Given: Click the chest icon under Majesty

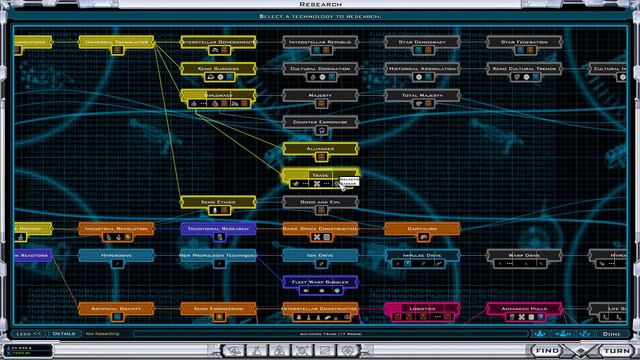Looking at the screenshot, I should click(321, 104).
